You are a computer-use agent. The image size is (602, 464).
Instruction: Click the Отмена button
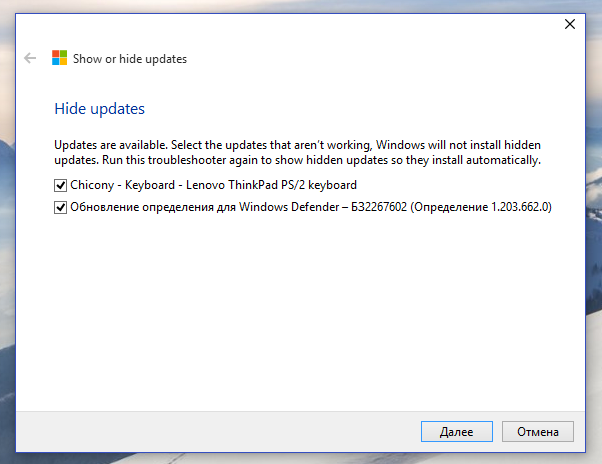(x=538, y=432)
